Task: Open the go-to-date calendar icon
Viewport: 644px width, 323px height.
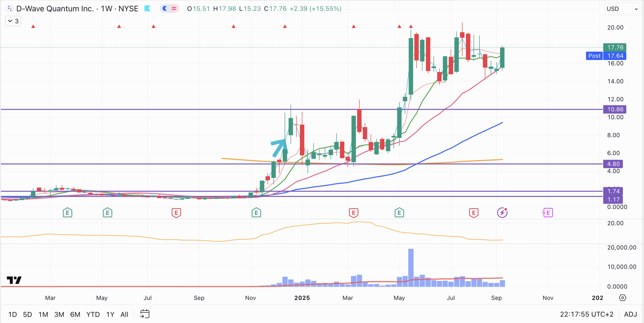Action: point(145,314)
